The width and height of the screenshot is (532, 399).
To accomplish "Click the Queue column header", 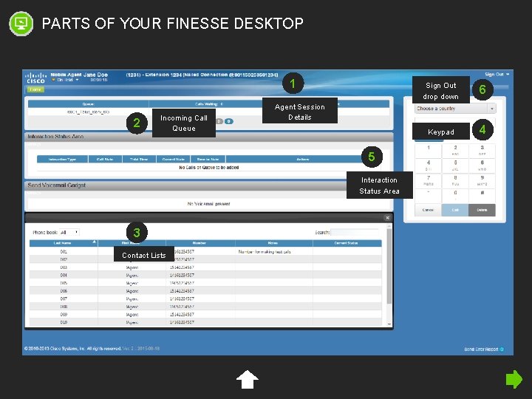I will [x=88, y=104].
